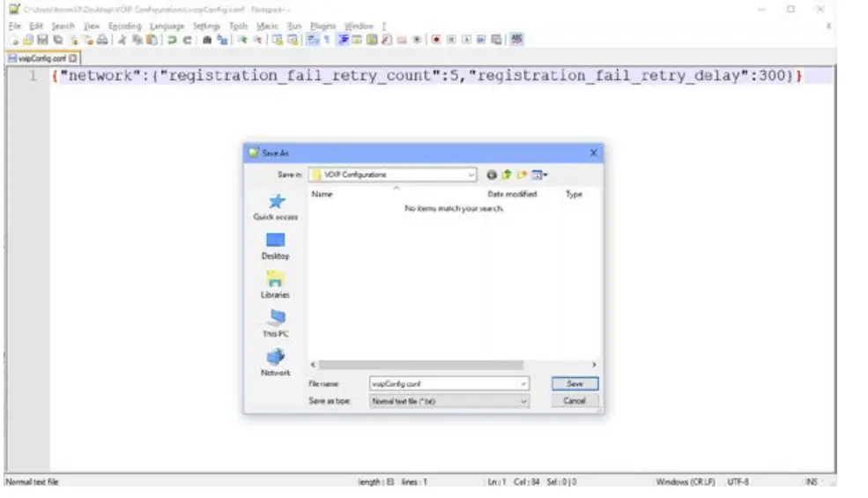This screenshot has height=498, width=868.
Task: Click the Save toolbar icon in Notepad++
Action: pos(42,40)
